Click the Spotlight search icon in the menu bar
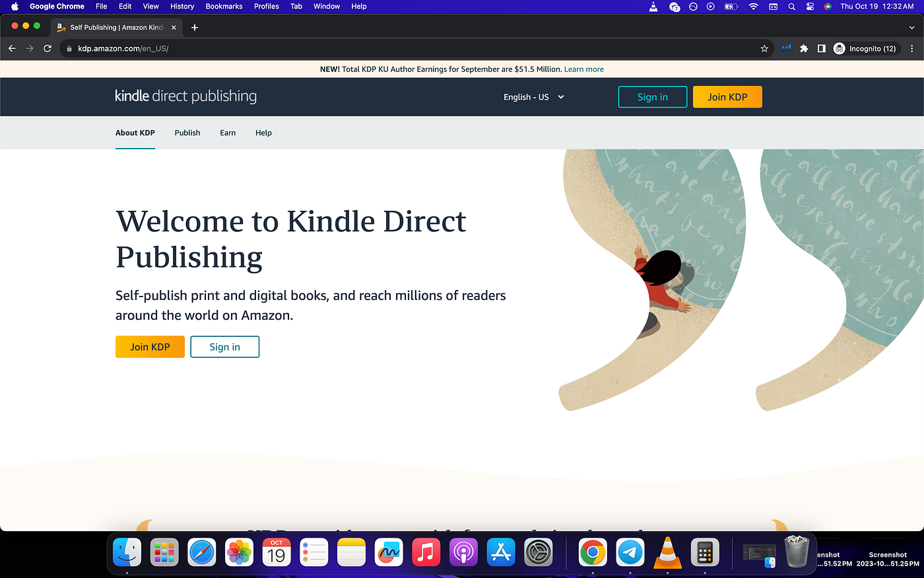This screenshot has height=578, width=924. tap(791, 6)
